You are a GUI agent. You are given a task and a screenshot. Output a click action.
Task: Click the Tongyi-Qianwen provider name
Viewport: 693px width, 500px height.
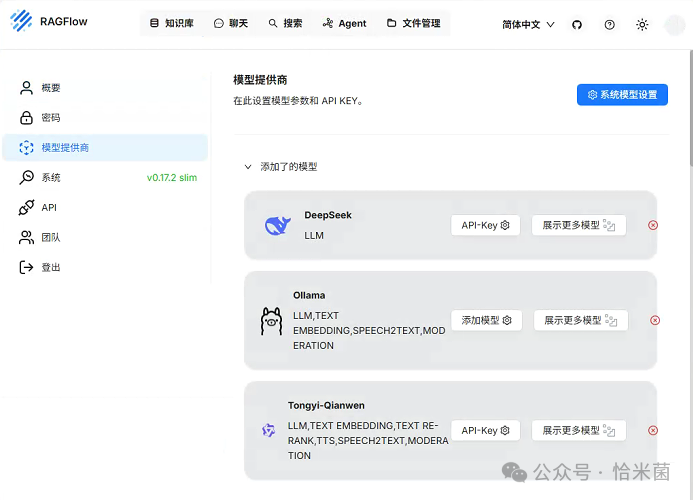point(326,405)
